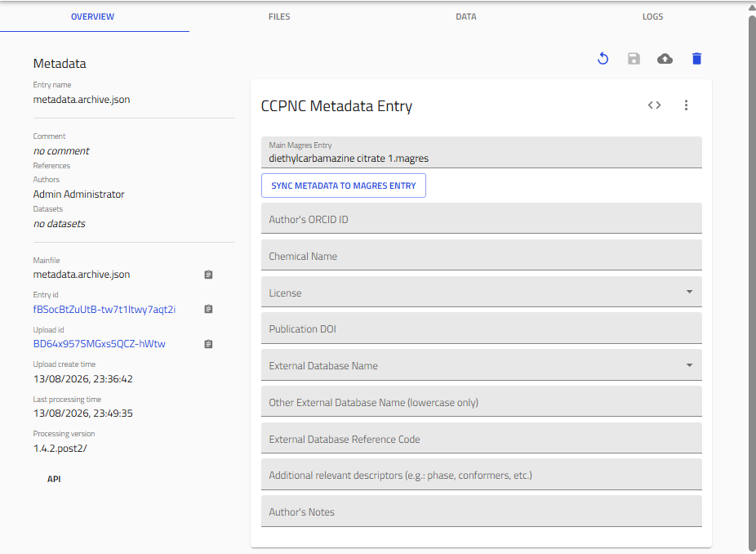Switch to the Data tab
This screenshot has height=554, width=756.
[x=465, y=16]
